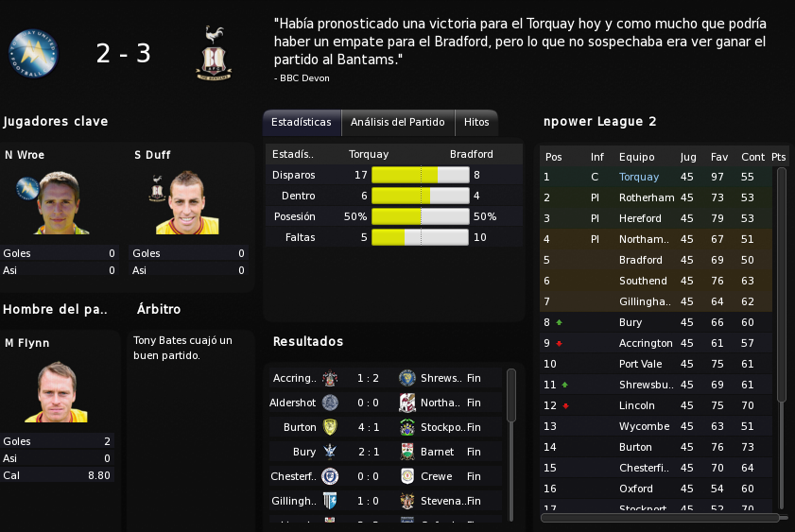Click Accrington club badge in Resultados
This screenshot has width=795, height=532.
coord(330,378)
